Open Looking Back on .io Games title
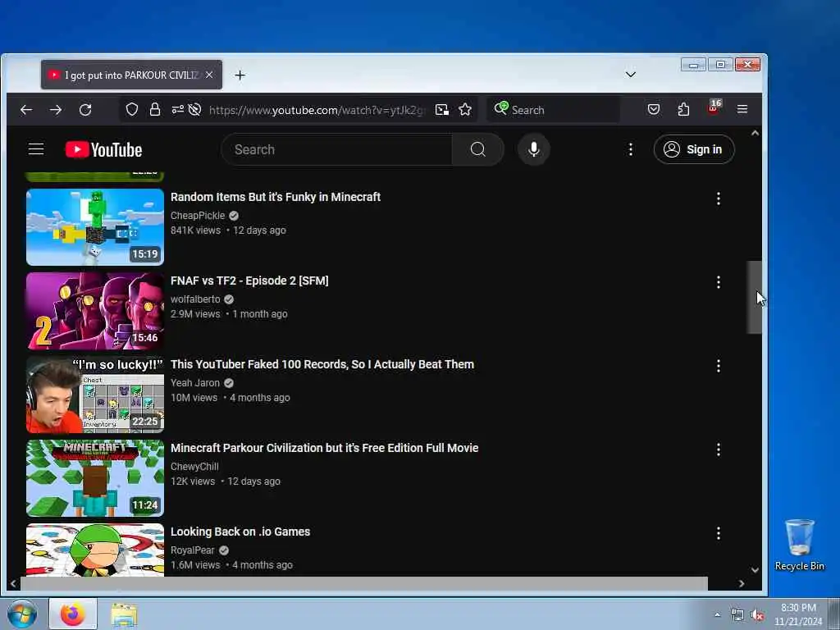This screenshot has height=630, width=840. 240,532
